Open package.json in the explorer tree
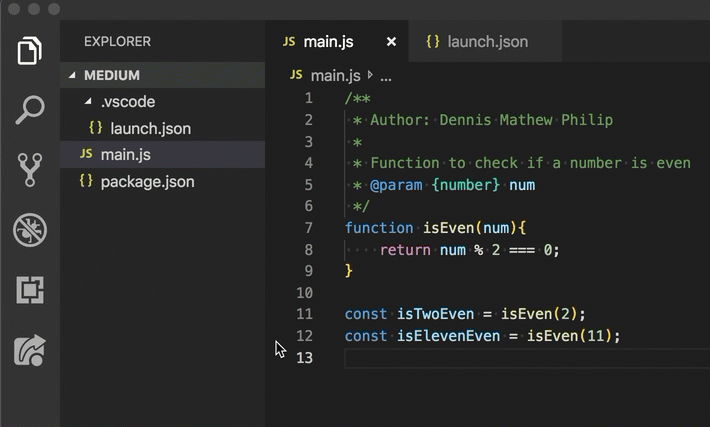The height and width of the screenshot is (427, 710). tap(163, 182)
